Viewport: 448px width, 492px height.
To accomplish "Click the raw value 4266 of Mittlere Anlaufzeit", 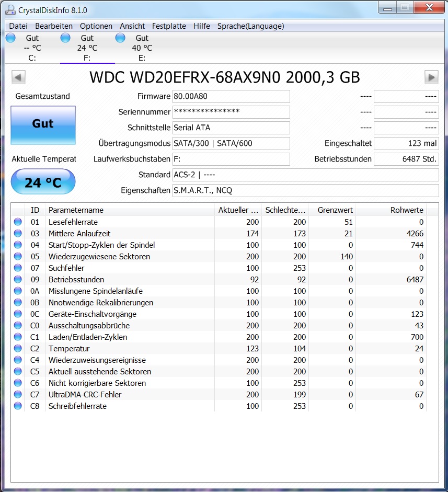I will coord(415,233).
